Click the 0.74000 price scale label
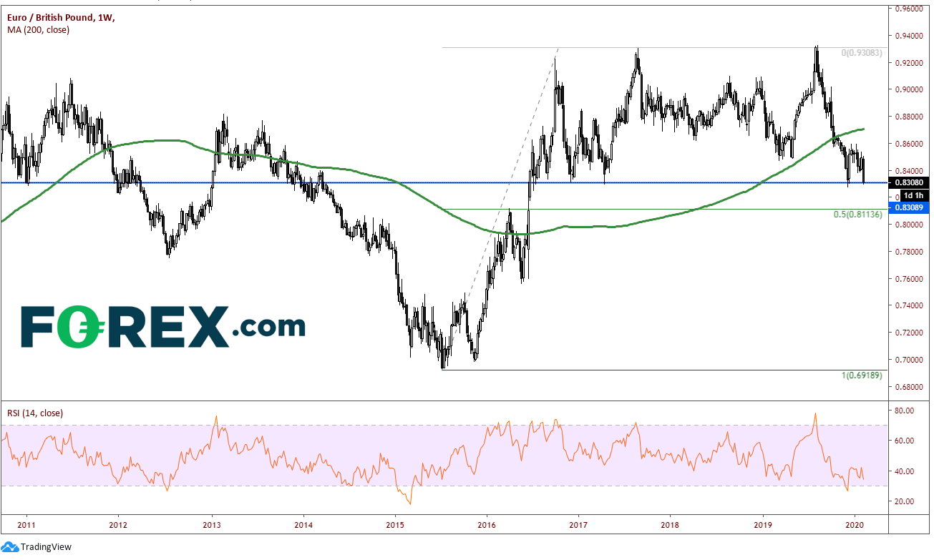Screen dimensions: 934x560 point(910,306)
